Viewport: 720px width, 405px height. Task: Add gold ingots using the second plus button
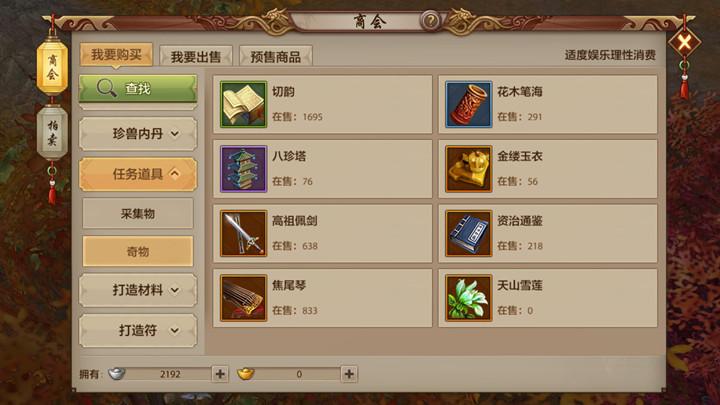(349, 374)
